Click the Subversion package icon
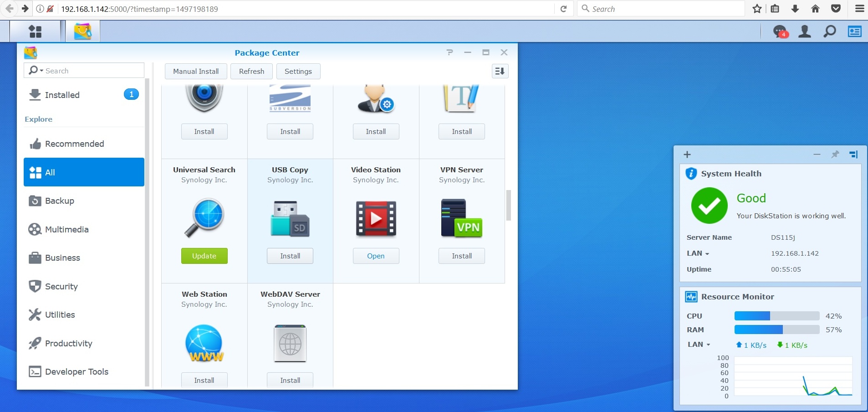This screenshot has width=868, height=412. 290,98
